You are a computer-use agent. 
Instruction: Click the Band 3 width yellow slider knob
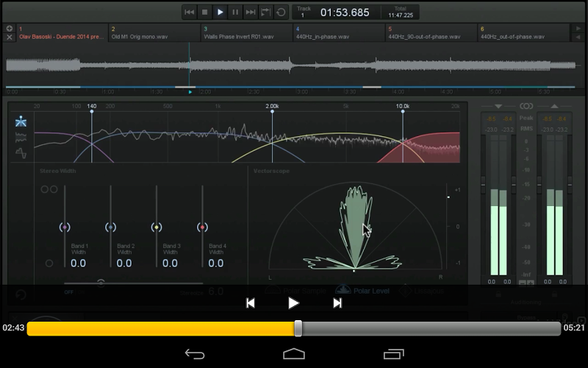(x=157, y=227)
